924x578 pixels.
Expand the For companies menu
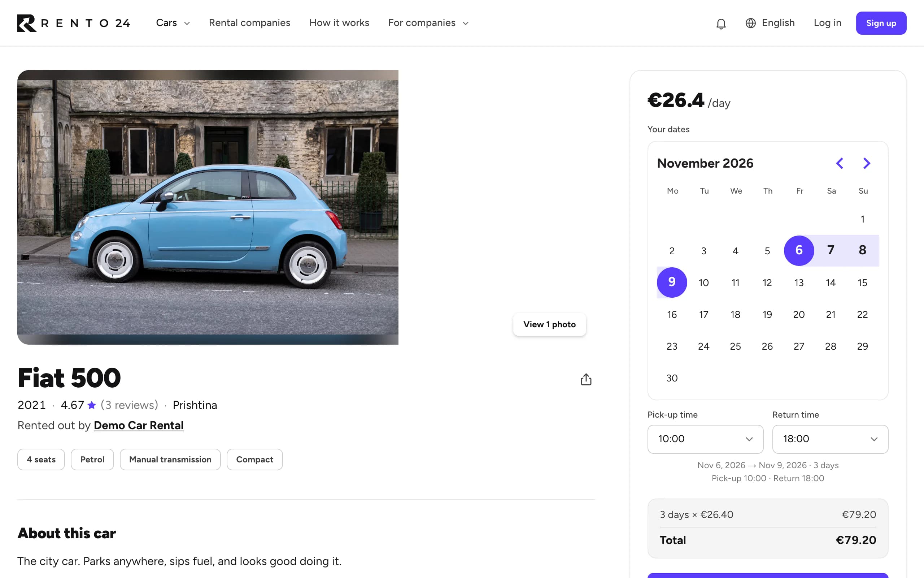coord(428,23)
